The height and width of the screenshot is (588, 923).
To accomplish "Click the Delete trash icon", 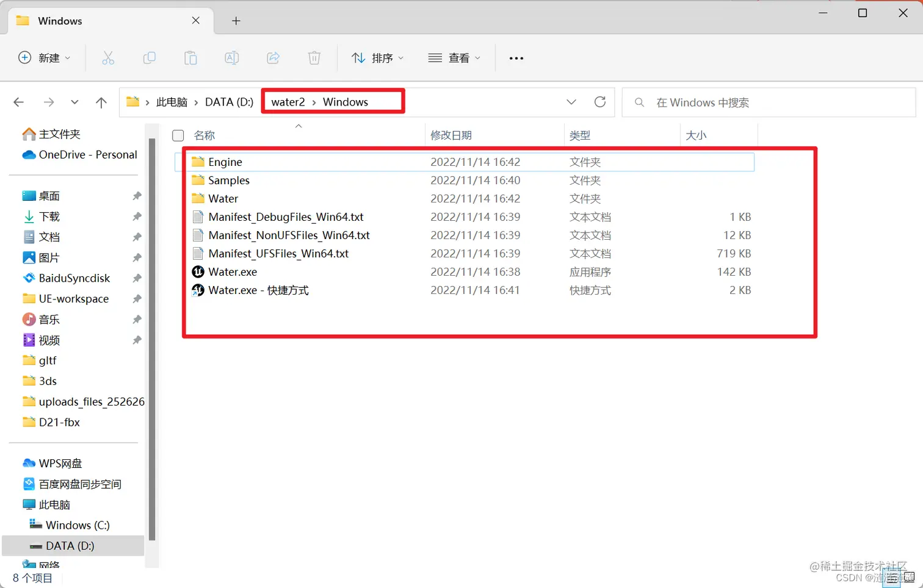I will (x=314, y=58).
